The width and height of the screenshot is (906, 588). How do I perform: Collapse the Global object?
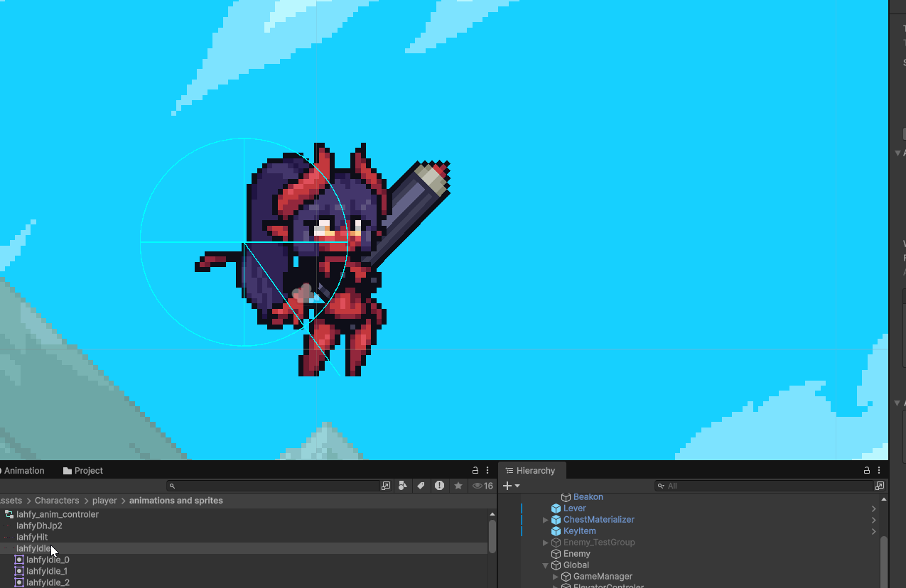tap(546, 565)
